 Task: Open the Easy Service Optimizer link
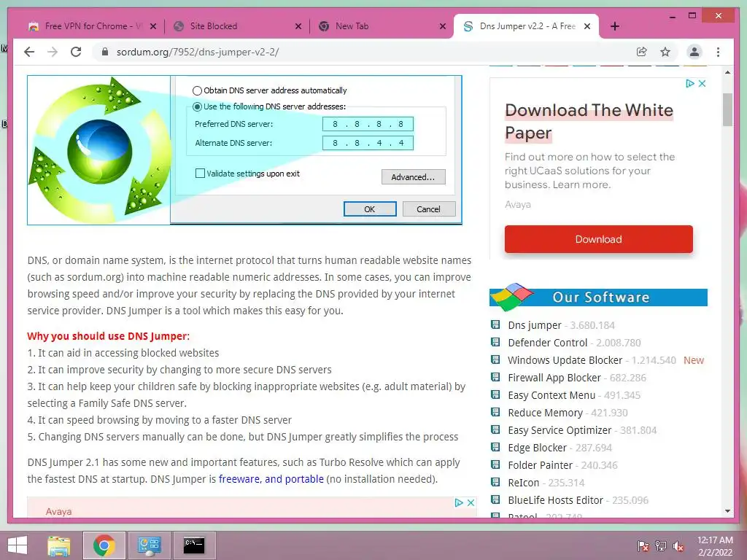click(x=560, y=430)
